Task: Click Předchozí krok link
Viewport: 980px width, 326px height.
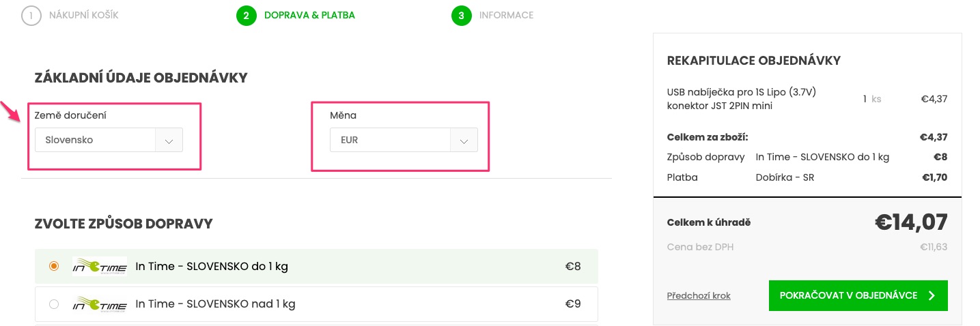Action: coord(699,295)
